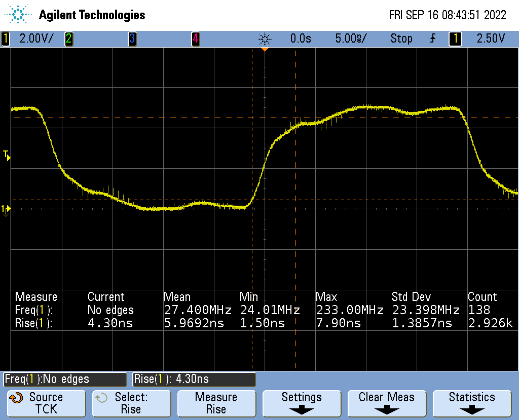519x420 pixels.
Task: Click the time reference star icon
Action: pos(265,39)
